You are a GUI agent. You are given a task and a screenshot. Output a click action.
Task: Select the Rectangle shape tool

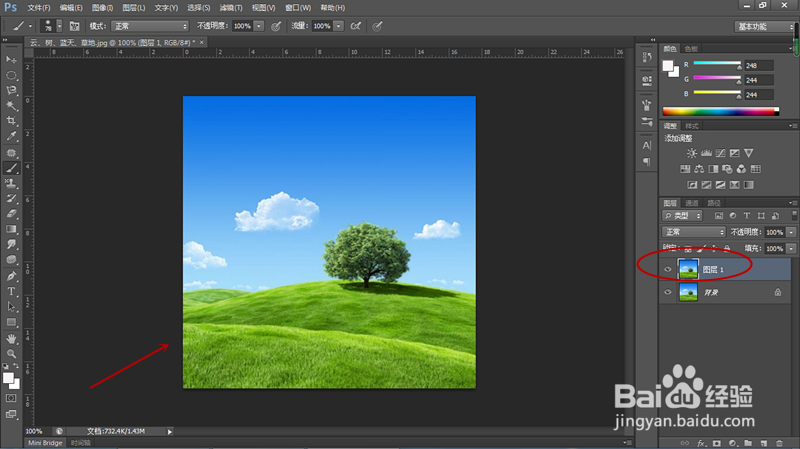click(11, 322)
